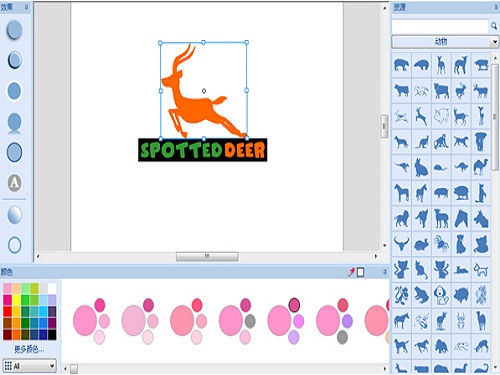Screen dimensions: 500x375
Task: Apply the crescent-shadow sphere effect
Action: (x=14, y=60)
